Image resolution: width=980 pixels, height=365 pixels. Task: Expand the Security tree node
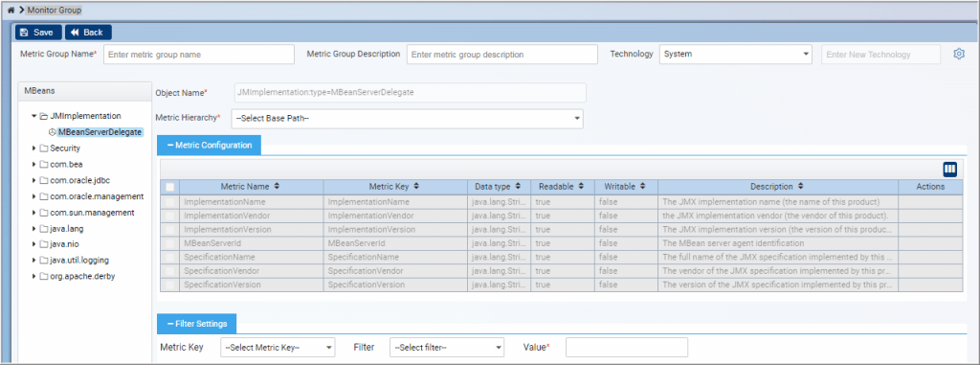33,148
